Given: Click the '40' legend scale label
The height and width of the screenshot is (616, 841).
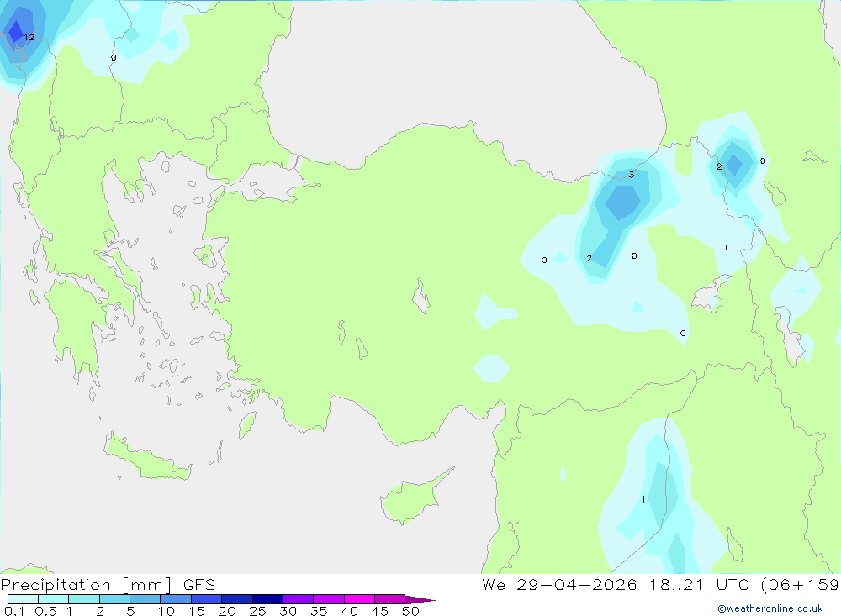Looking at the screenshot, I should click(350, 611).
